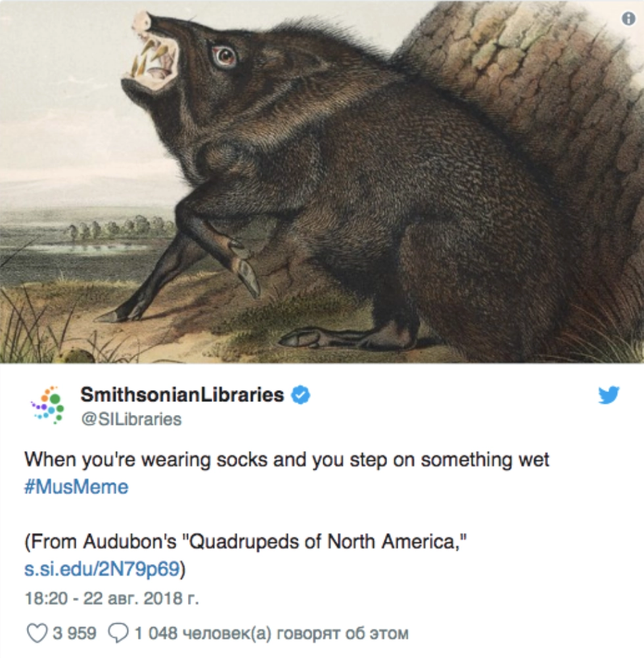Click the info icon on the image
Viewport: 644px width, 658px height.
coord(628,18)
